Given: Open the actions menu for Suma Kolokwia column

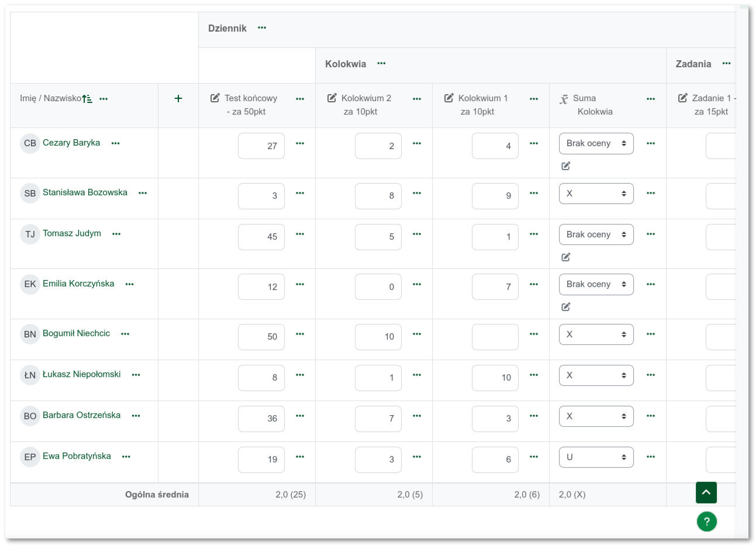Looking at the screenshot, I should 651,99.
